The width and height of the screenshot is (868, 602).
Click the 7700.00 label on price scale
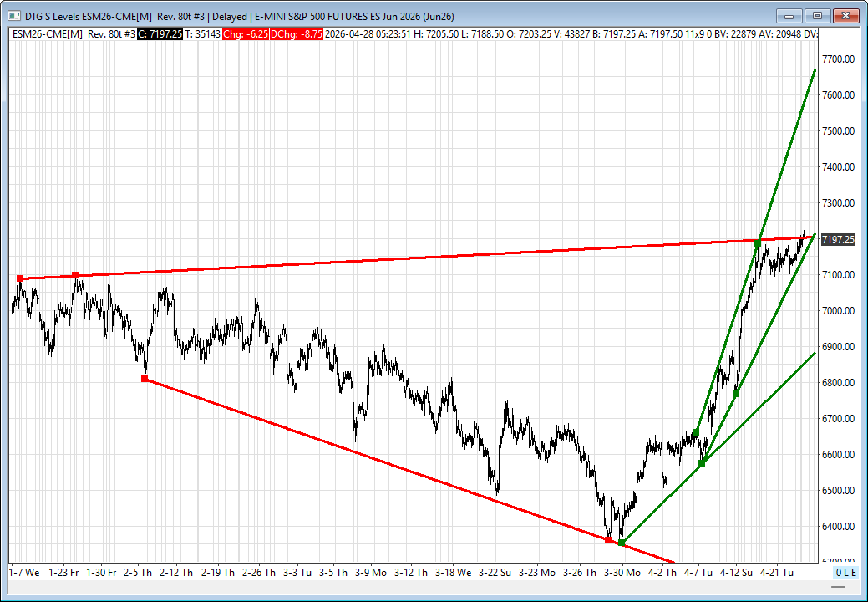click(x=837, y=59)
